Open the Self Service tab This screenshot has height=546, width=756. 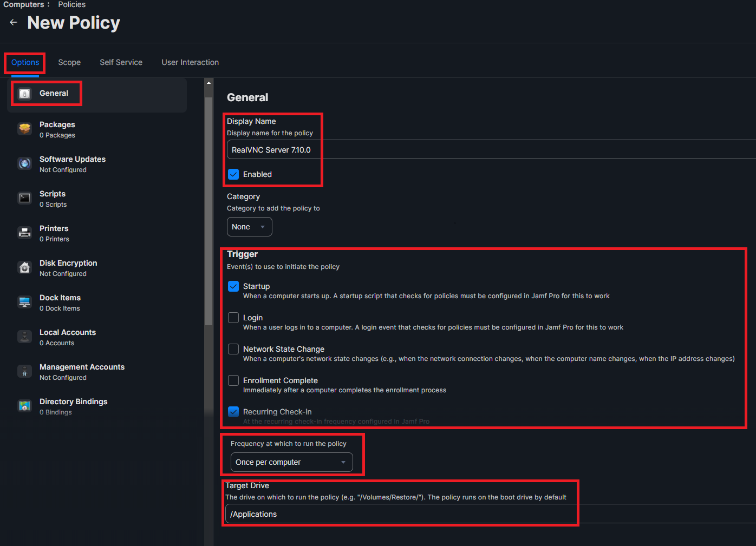pos(121,62)
